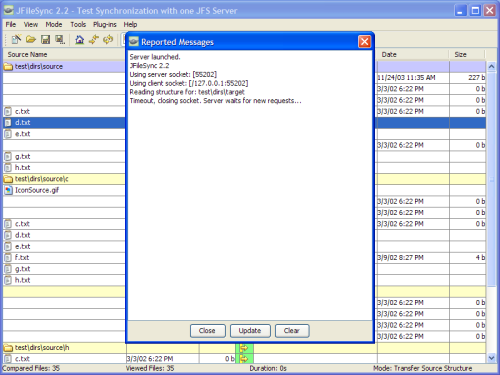Click the folder icon of test\dirs\source row
Image resolution: width=500 pixels, height=375 pixels.
[x=8, y=67]
